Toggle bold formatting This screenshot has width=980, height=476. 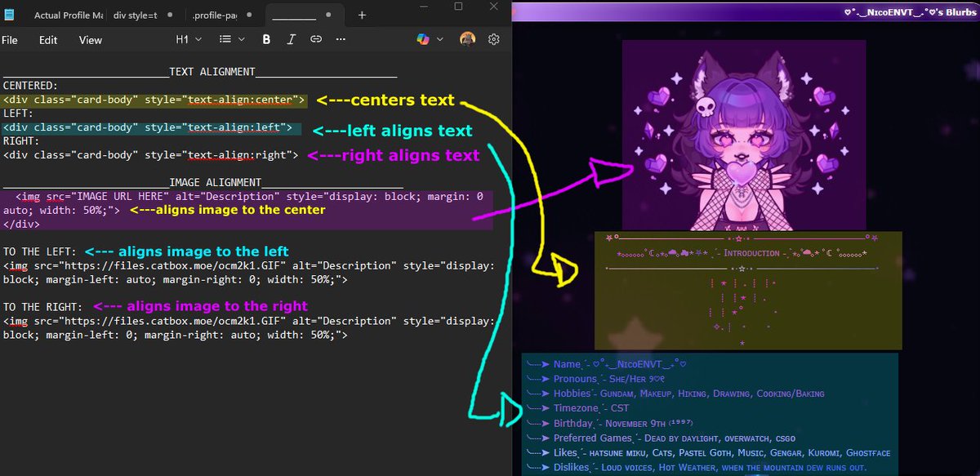tap(266, 39)
